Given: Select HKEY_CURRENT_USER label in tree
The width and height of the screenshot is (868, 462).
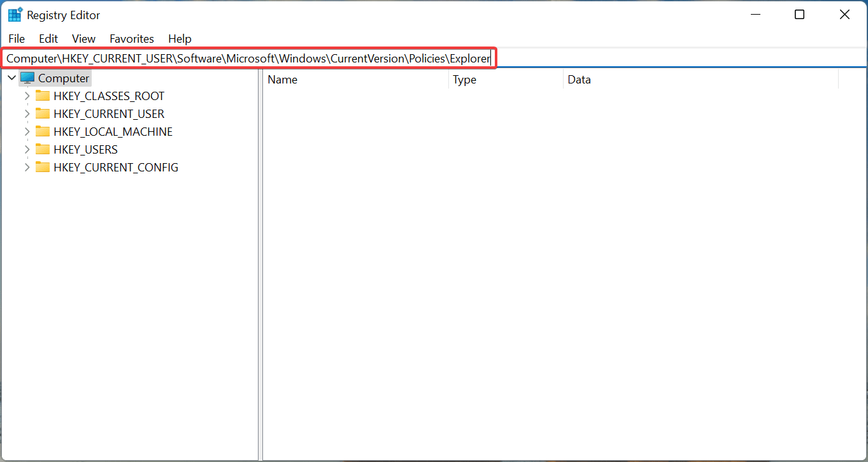Looking at the screenshot, I should click(109, 114).
